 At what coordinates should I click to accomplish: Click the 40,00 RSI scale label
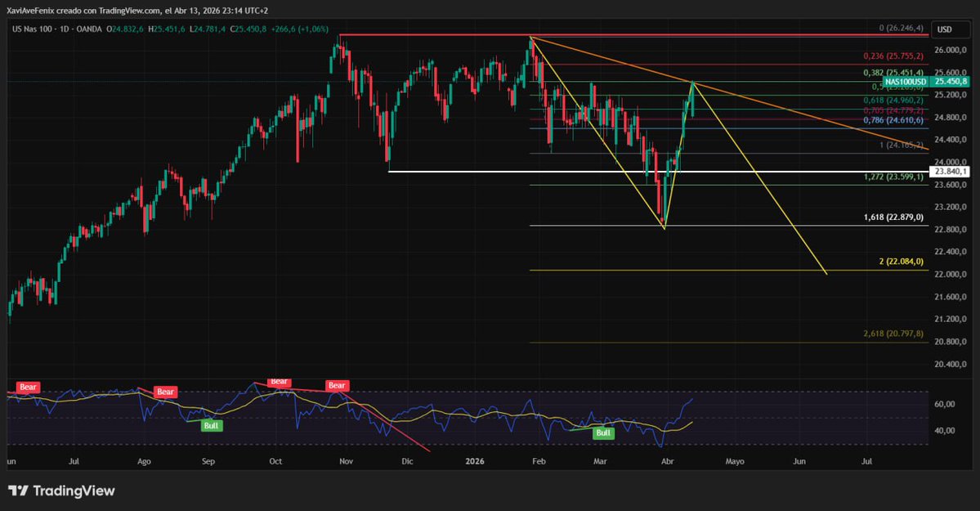click(x=944, y=430)
